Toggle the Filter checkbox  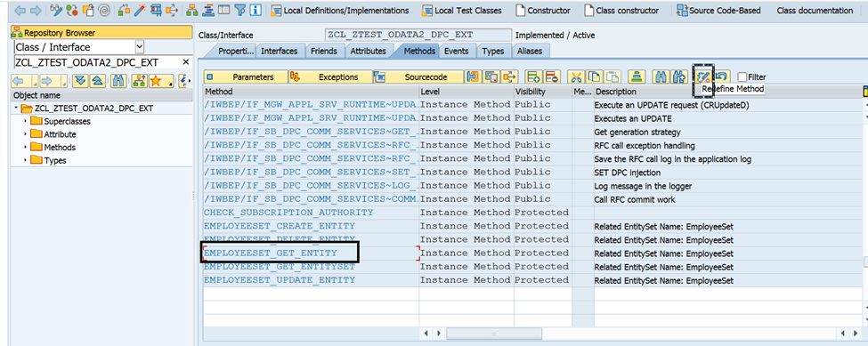click(x=742, y=77)
